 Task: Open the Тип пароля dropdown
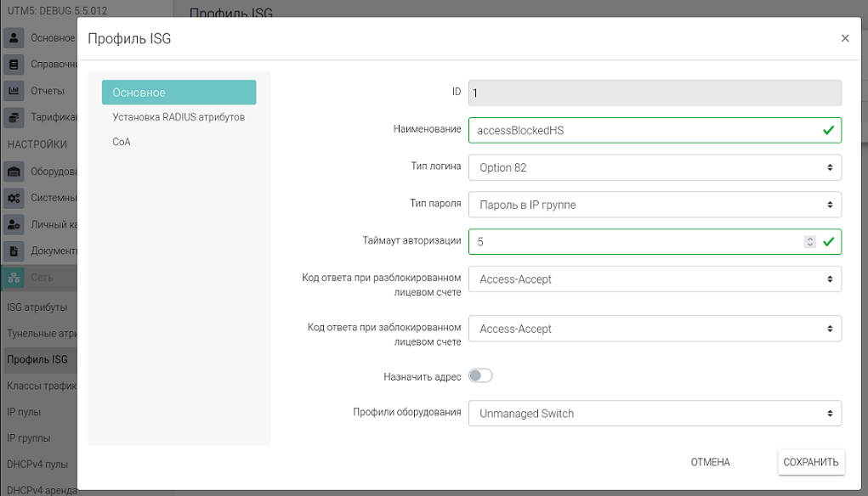coord(655,205)
